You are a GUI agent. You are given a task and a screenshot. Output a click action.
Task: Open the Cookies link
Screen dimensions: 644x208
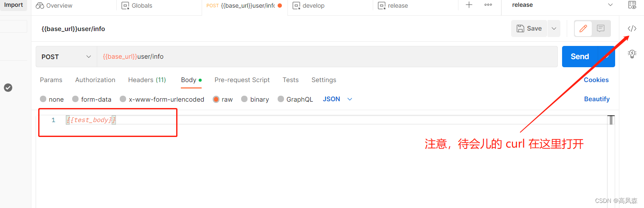point(596,80)
